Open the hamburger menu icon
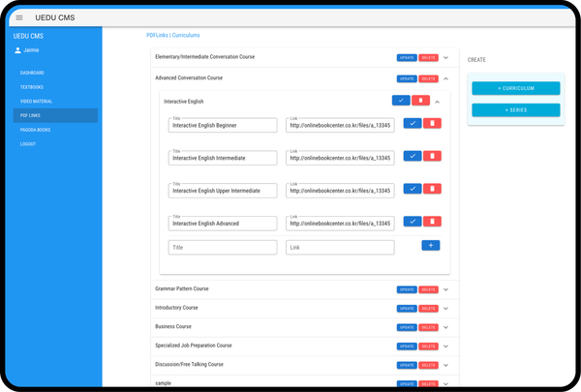 [19, 17]
